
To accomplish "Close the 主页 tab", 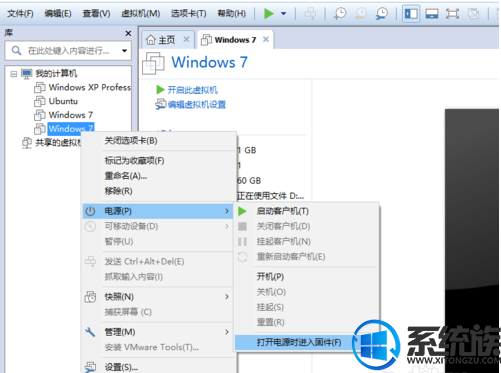I will [x=186, y=39].
